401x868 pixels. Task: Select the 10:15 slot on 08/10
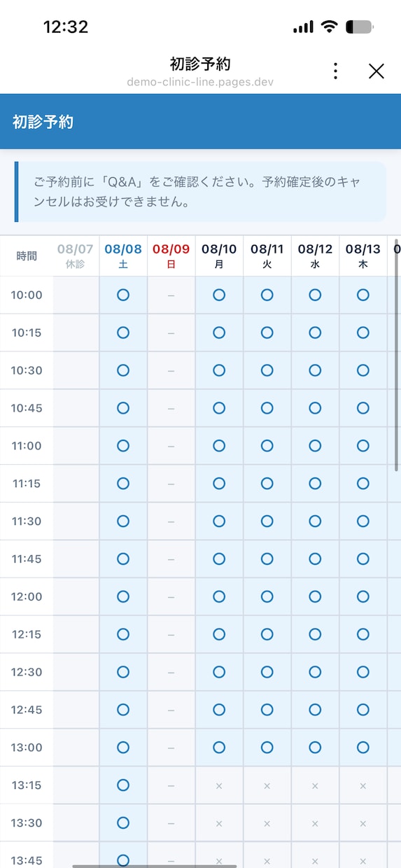click(x=219, y=332)
